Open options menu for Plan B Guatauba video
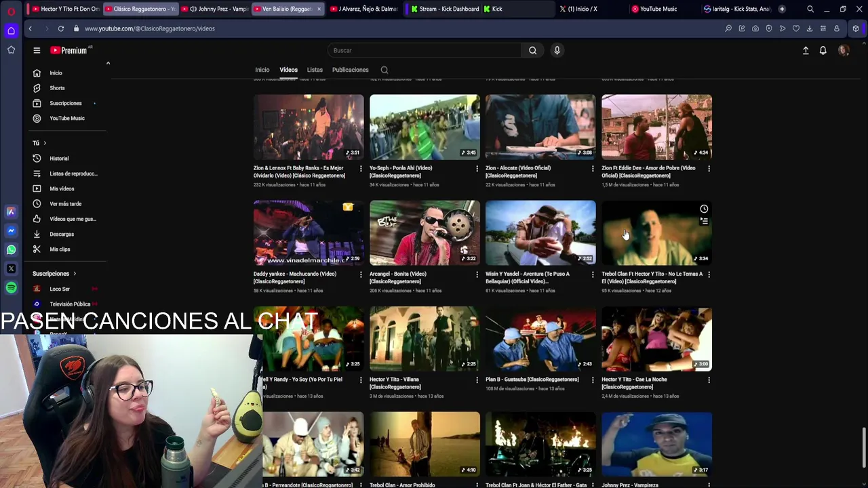Screen dimensions: 868x488 pyautogui.click(x=593, y=380)
